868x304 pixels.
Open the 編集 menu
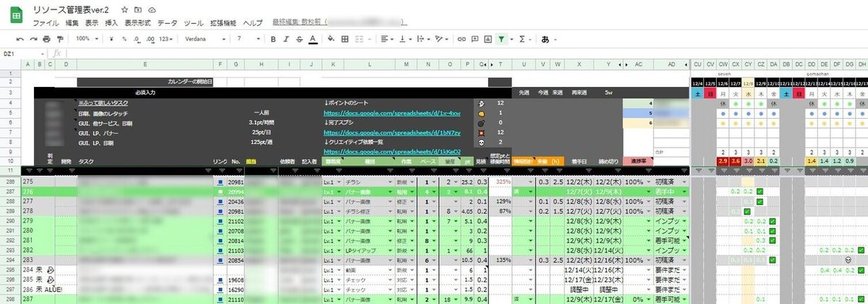pos(72,23)
